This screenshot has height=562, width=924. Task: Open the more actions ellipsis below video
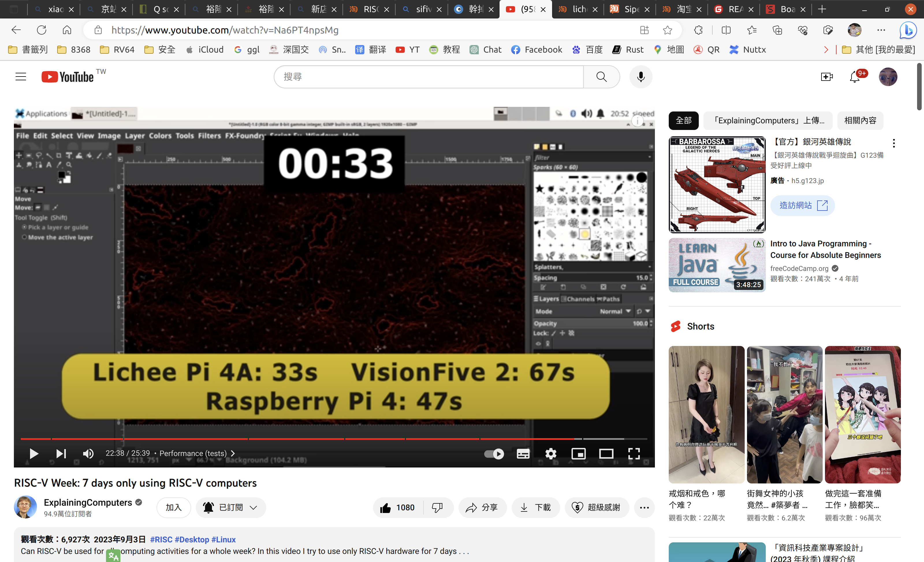[644, 508]
